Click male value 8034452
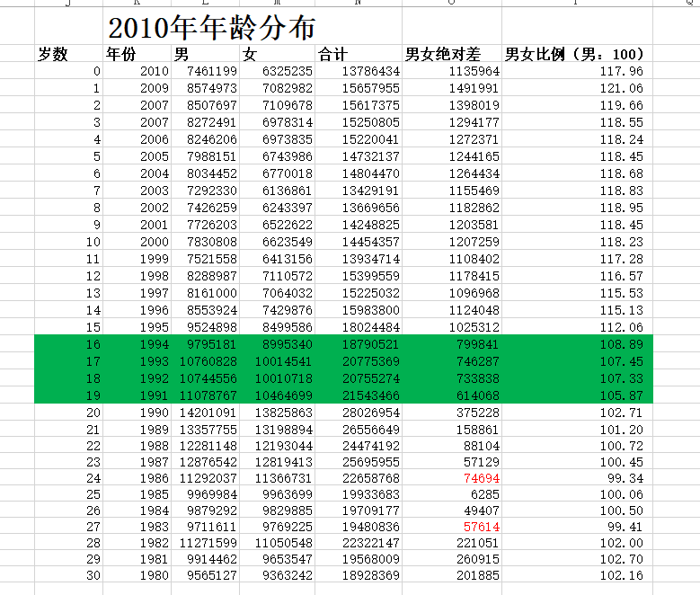The image size is (700, 595). (212, 173)
